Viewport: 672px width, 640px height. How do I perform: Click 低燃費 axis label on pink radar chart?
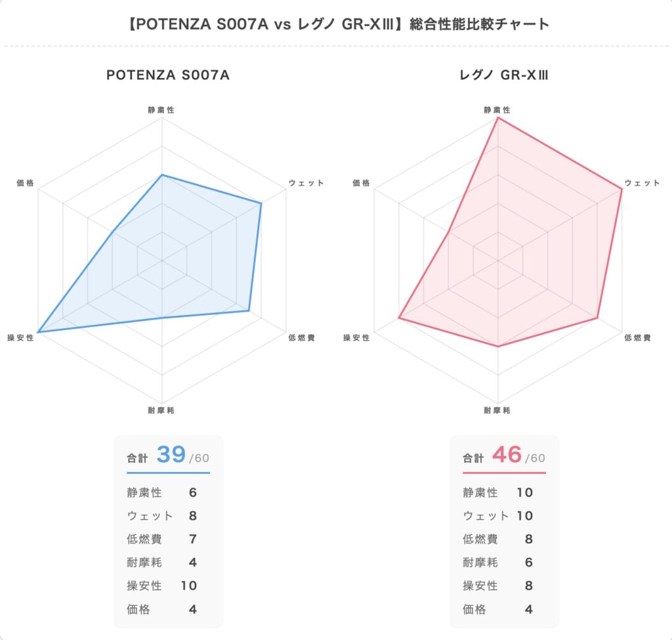pyautogui.click(x=637, y=338)
